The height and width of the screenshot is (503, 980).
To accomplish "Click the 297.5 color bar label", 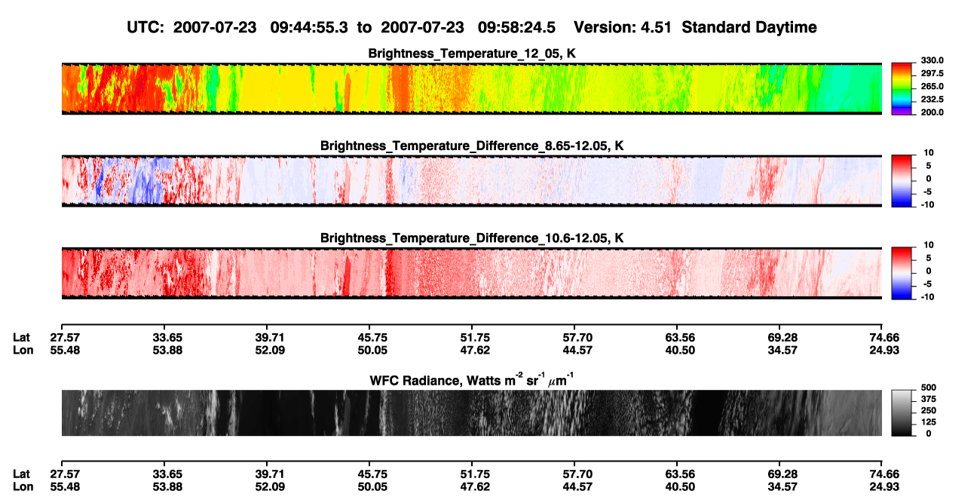I will coord(933,74).
